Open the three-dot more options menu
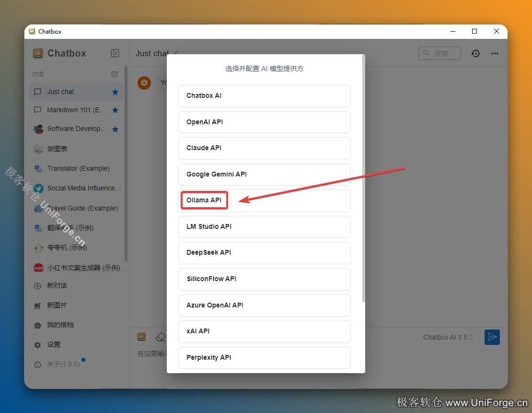The width and height of the screenshot is (532, 413). 495,53
